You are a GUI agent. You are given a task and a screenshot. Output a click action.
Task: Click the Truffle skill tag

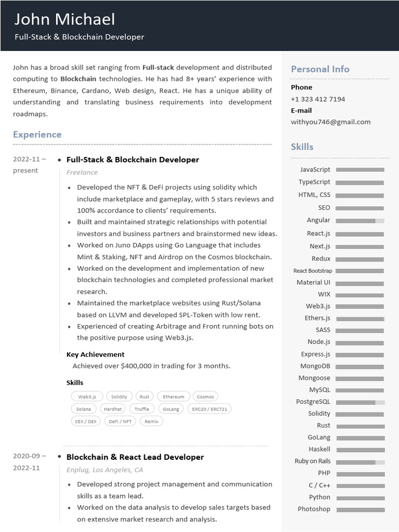[142, 409]
